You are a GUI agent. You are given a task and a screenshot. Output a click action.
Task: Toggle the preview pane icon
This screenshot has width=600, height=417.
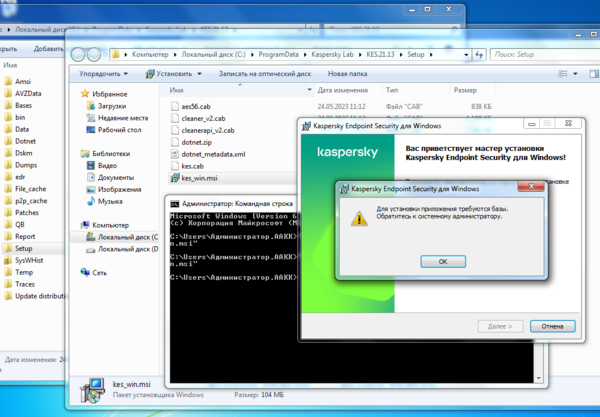593,74
